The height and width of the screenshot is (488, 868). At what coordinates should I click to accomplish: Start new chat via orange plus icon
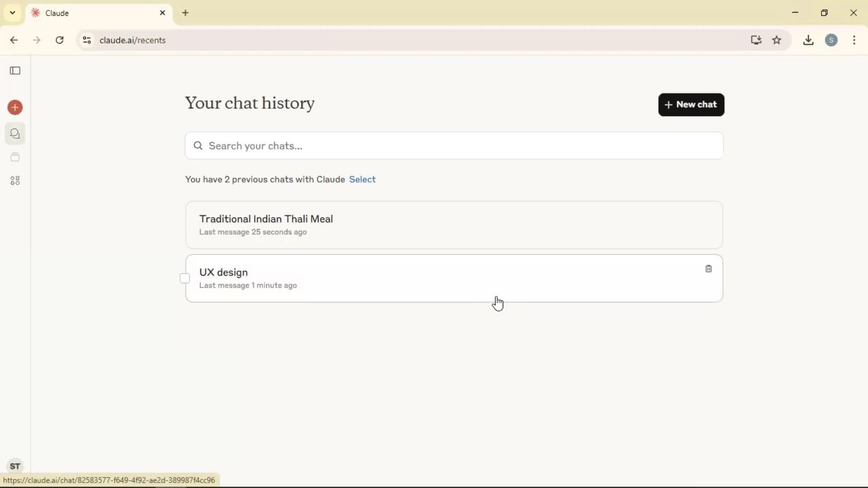point(15,108)
